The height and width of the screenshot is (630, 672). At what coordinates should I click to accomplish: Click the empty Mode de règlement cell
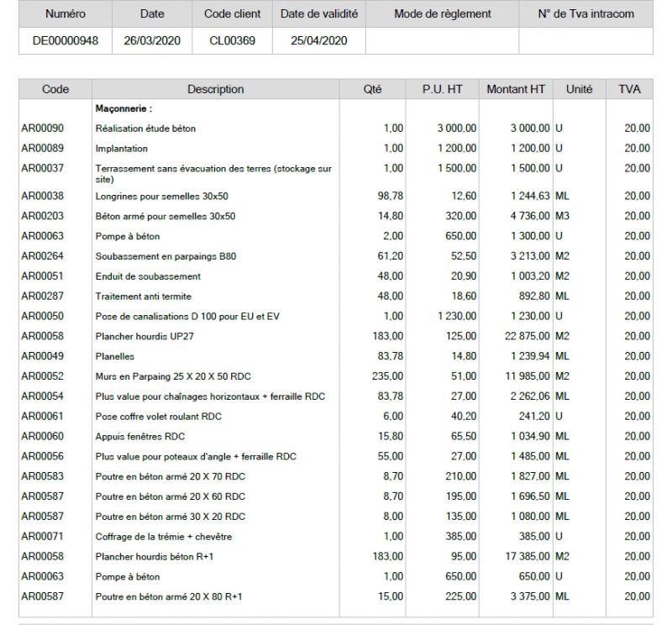442,41
